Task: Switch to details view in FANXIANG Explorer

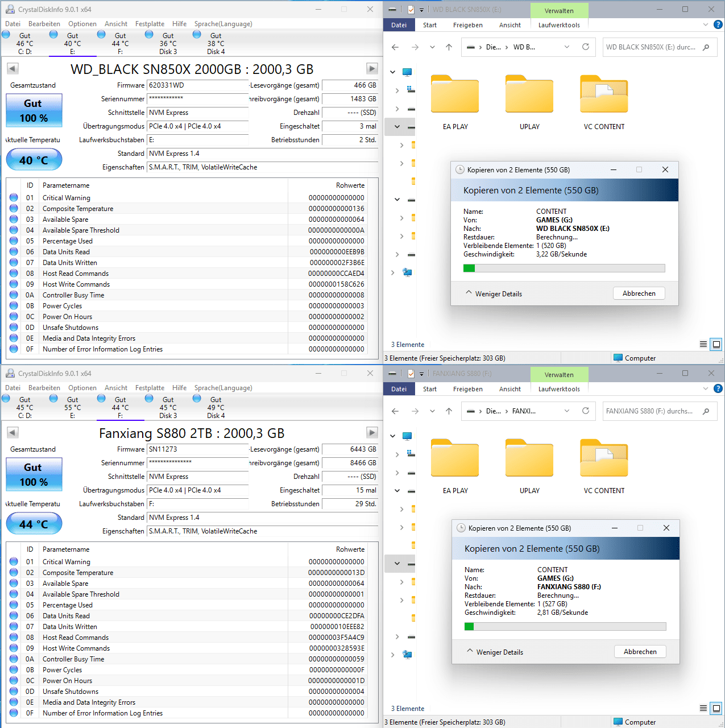Action: coord(703,708)
